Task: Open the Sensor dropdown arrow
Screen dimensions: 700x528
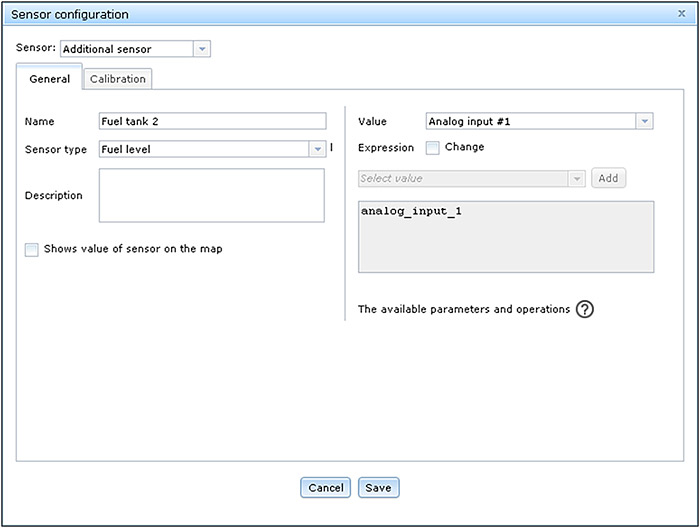Action: (202, 49)
